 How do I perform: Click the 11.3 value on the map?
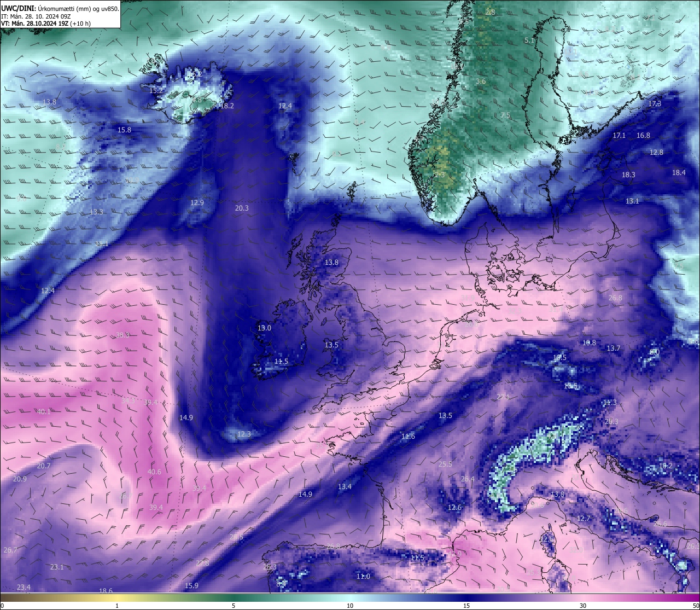click(x=609, y=402)
